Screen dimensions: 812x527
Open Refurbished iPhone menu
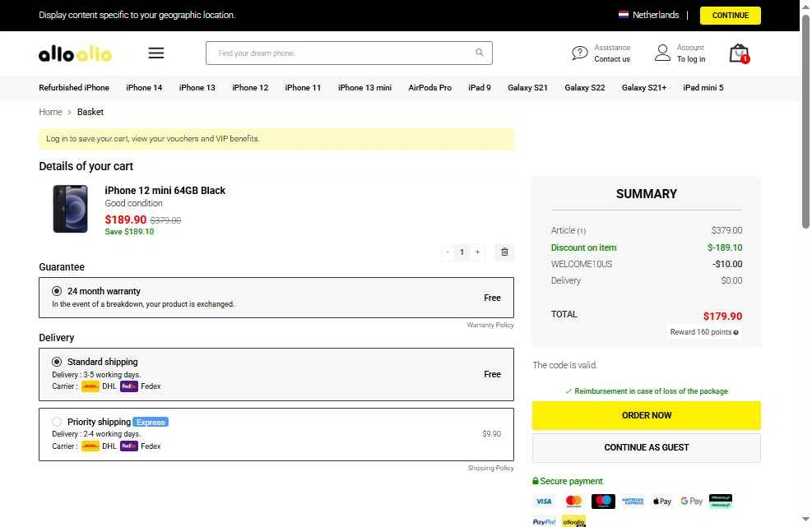pyautogui.click(x=74, y=87)
